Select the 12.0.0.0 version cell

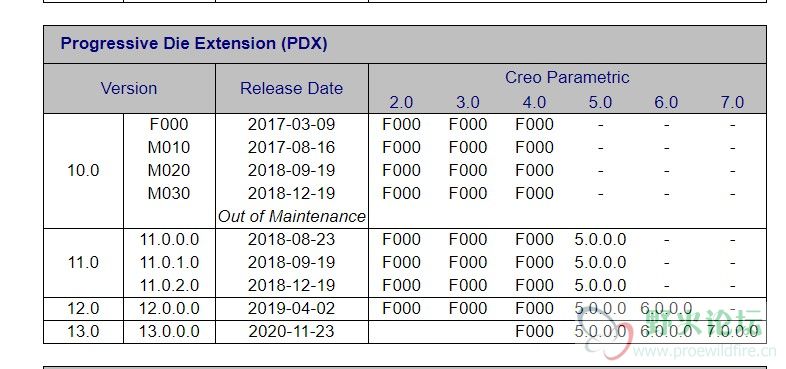[x=169, y=308]
